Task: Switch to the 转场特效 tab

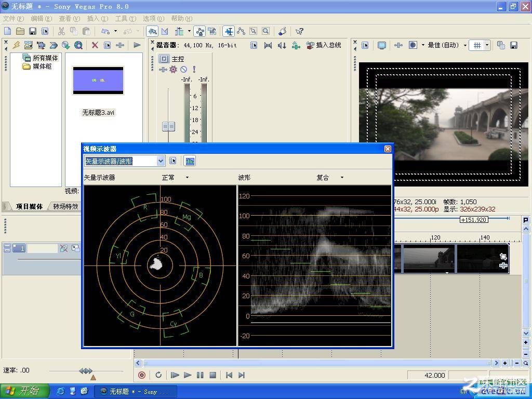Action: (x=65, y=206)
